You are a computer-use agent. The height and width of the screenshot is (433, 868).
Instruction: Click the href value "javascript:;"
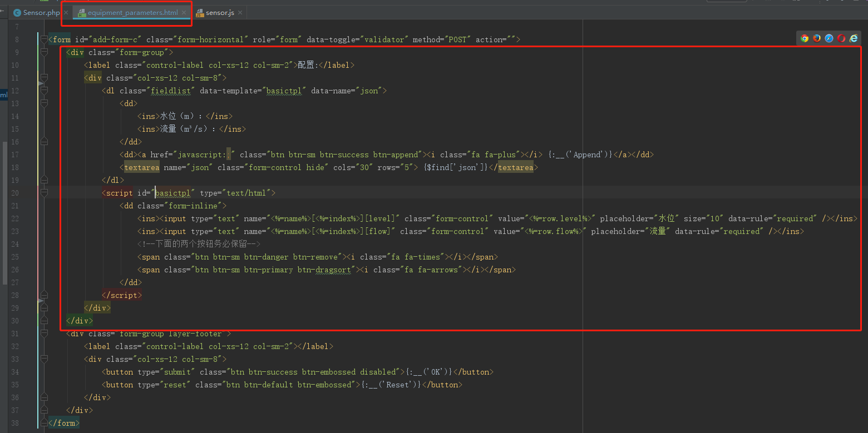coord(204,155)
